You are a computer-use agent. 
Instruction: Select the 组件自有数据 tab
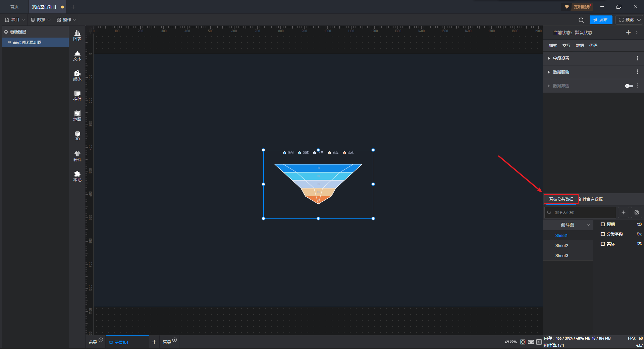click(591, 199)
